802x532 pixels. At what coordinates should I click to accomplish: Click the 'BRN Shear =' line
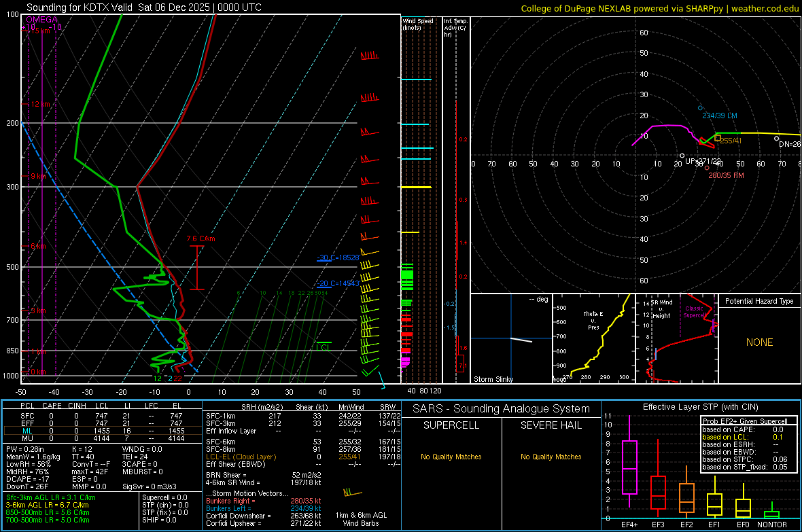pos(264,475)
